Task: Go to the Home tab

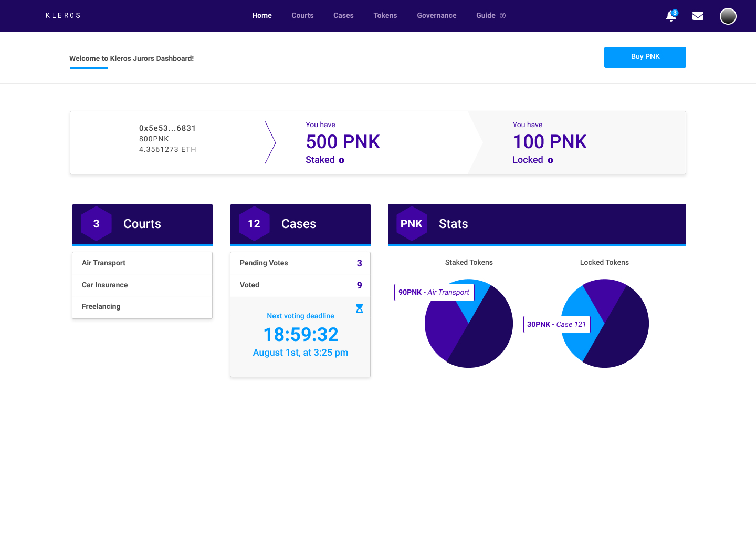Action: (262, 16)
